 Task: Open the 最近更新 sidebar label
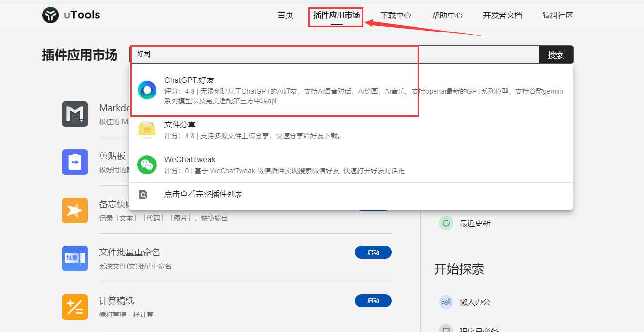475,223
